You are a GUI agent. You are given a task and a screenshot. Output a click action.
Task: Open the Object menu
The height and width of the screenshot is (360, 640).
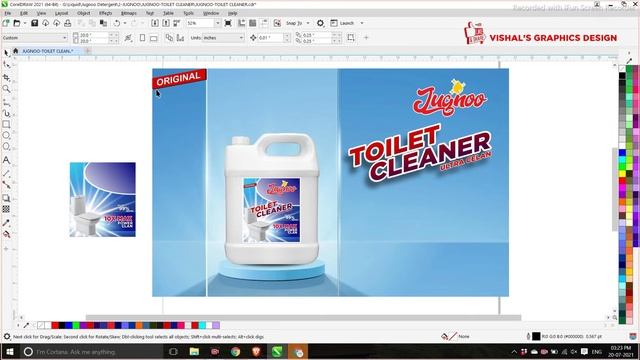point(83,13)
